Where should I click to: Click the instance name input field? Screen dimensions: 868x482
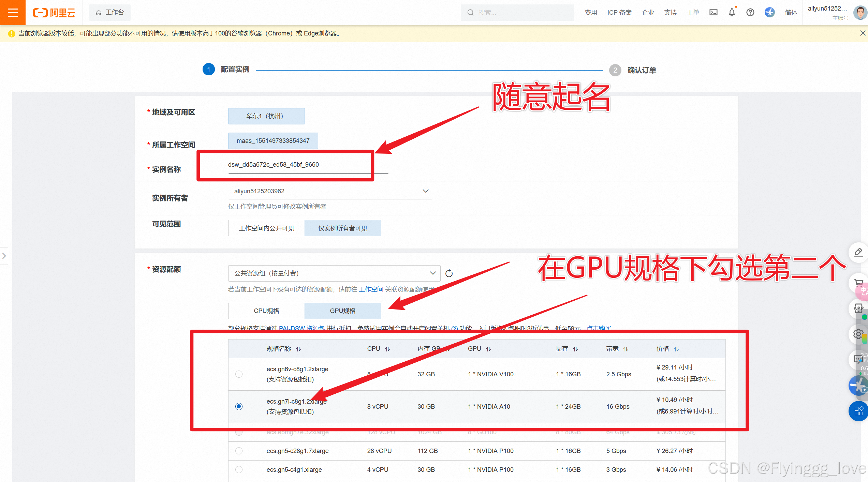[308, 165]
